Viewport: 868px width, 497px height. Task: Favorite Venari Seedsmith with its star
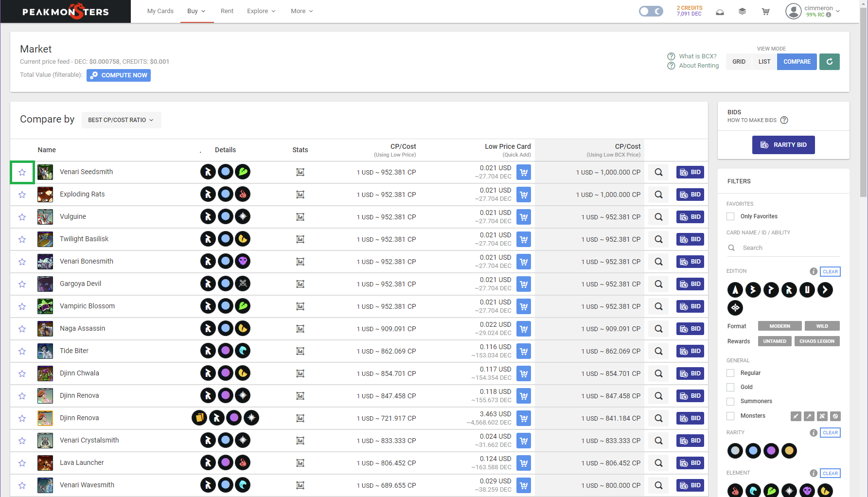(22, 172)
